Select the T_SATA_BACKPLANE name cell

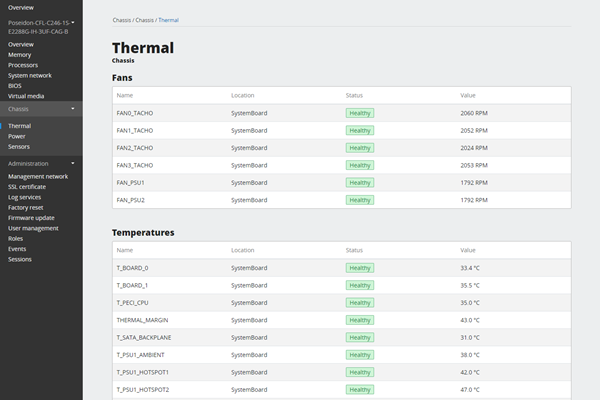coord(144,338)
